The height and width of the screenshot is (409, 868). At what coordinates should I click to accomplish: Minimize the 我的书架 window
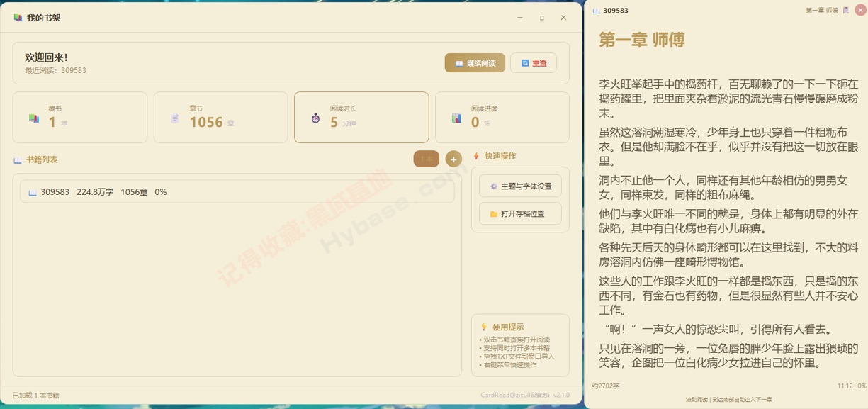(520, 18)
